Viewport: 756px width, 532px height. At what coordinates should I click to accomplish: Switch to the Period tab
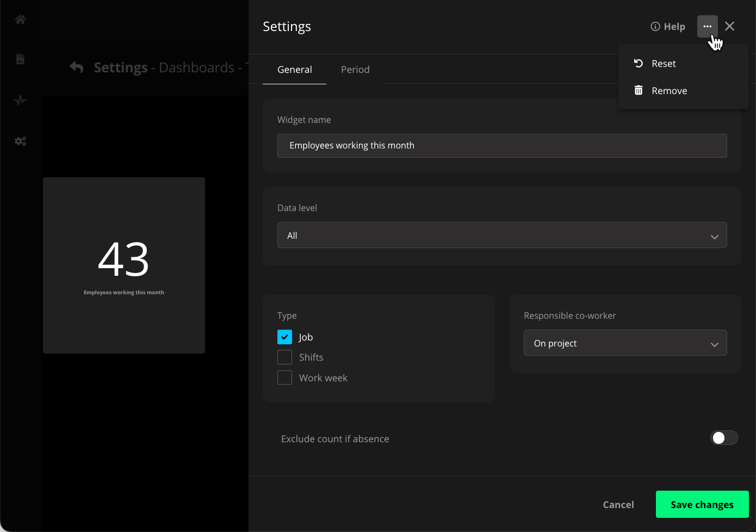[x=355, y=70]
